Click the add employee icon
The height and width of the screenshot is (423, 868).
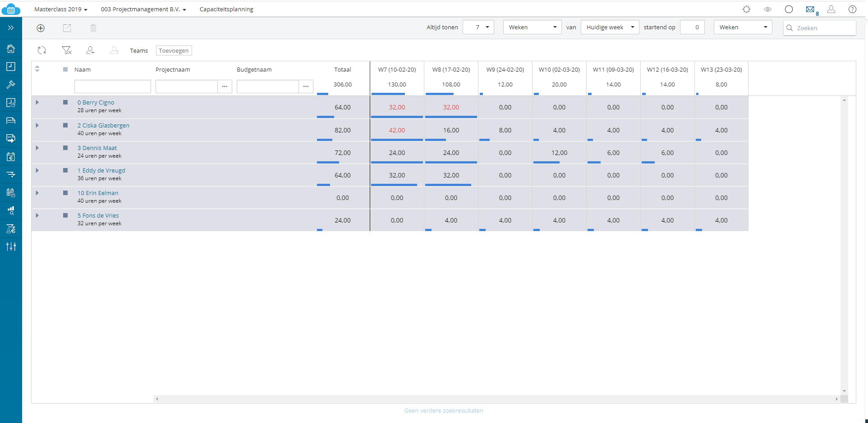pyautogui.click(x=90, y=50)
